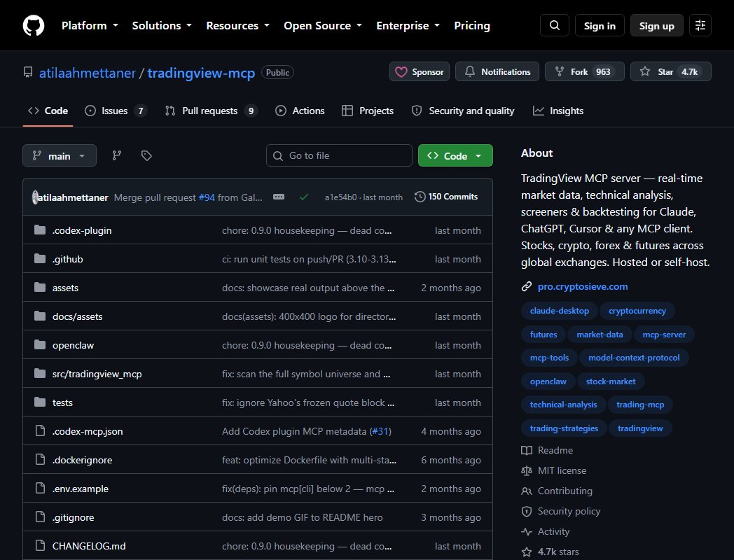Click the Security policy shield icon
Viewport: 734px width, 560px height.
click(527, 511)
